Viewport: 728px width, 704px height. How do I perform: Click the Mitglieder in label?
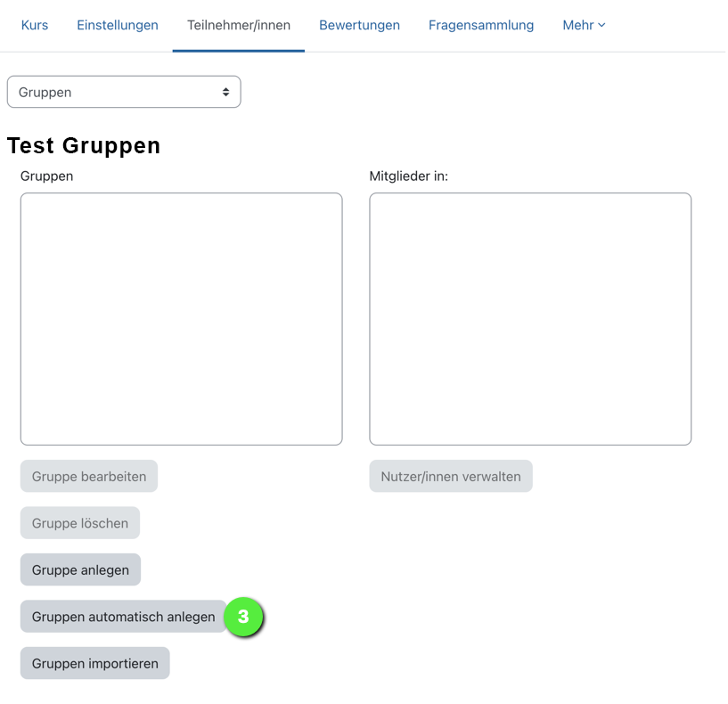(x=408, y=176)
